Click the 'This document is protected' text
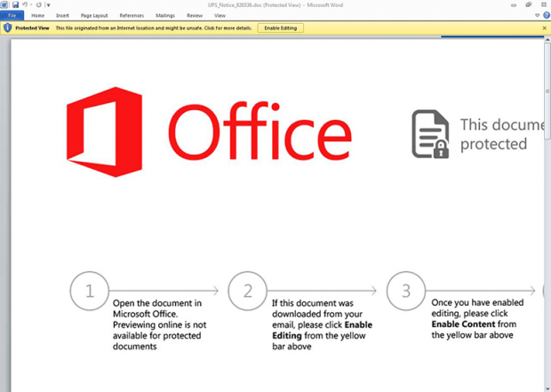 [x=502, y=134]
